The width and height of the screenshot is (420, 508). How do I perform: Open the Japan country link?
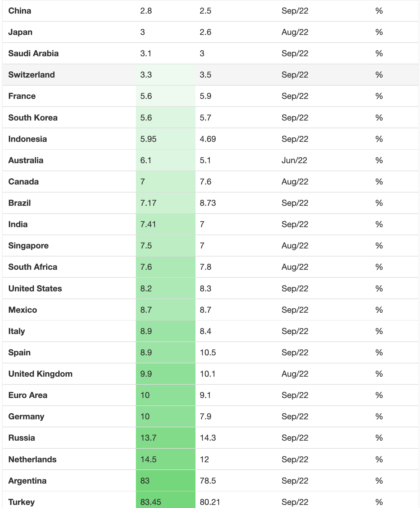(x=20, y=32)
